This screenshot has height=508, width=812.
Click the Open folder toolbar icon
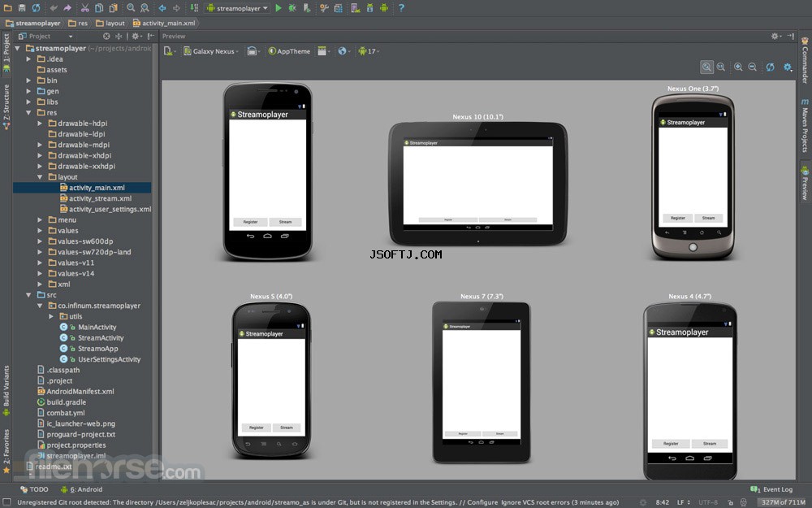pos(8,8)
